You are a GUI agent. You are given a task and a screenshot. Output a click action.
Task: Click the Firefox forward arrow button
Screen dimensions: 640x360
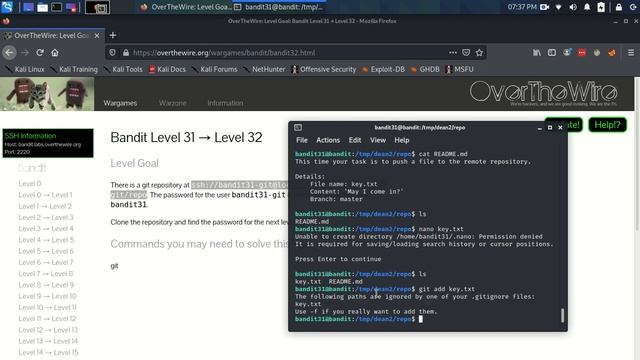(x=25, y=53)
